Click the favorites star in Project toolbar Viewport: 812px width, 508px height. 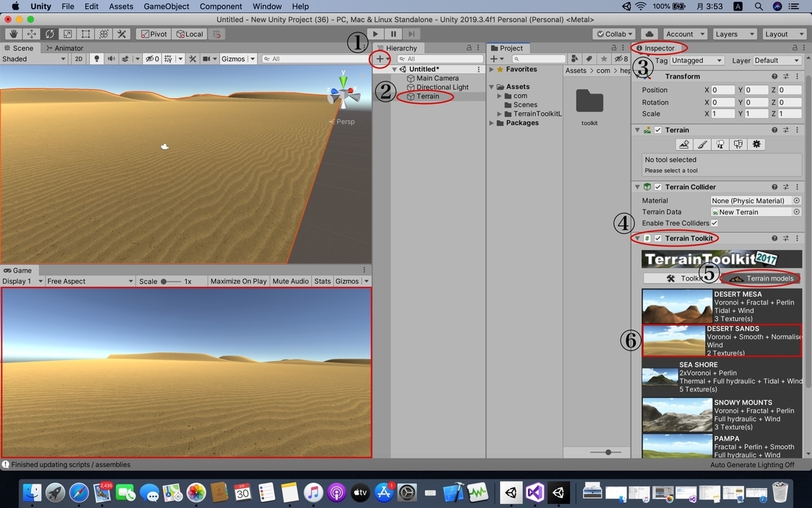tap(604, 59)
